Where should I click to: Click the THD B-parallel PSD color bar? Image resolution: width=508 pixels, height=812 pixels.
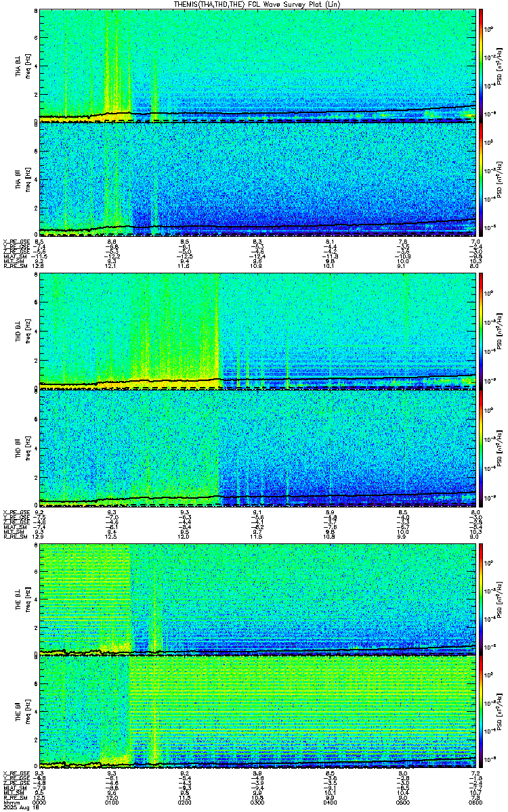(x=481, y=447)
